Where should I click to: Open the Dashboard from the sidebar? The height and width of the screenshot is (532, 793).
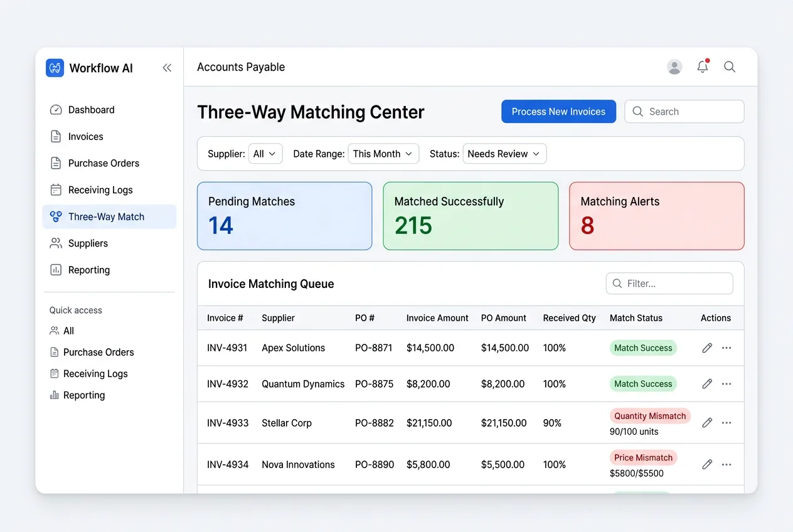90,109
